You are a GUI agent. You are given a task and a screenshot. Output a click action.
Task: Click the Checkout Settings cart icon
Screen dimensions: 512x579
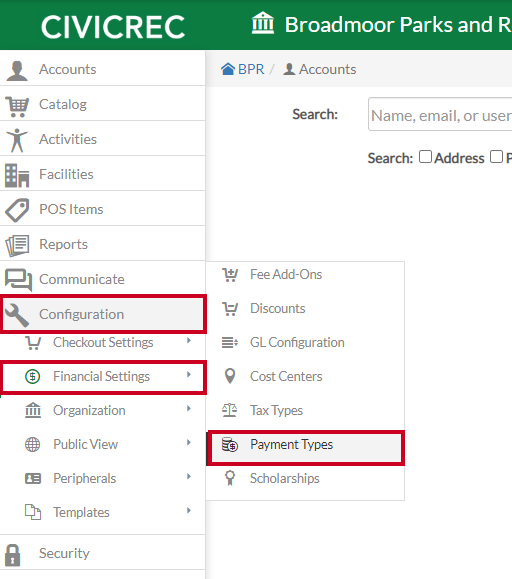point(33,342)
